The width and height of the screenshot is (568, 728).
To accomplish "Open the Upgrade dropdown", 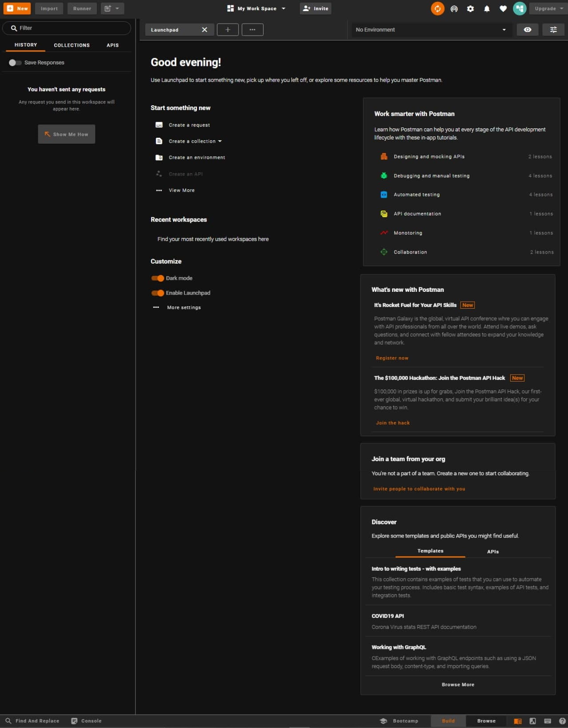I will click(548, 8).
